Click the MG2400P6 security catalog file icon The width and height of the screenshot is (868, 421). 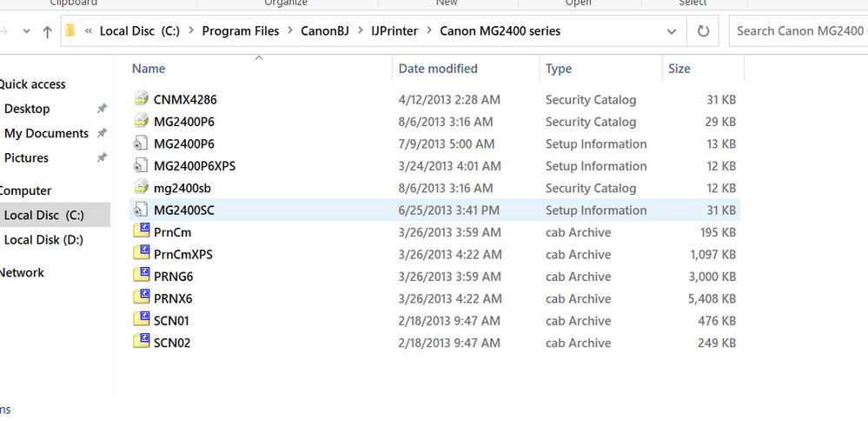(x=141, y=121)
